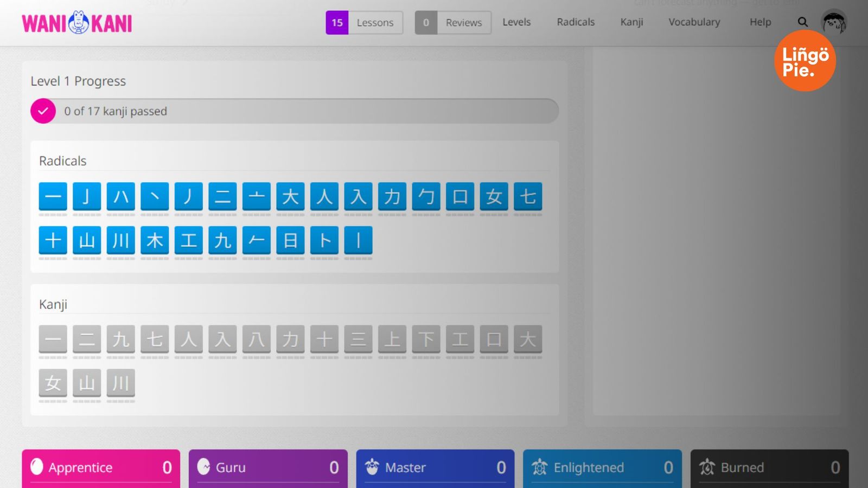Click the pink checkmark on the progress bar
This screenshot has width=868, height=488.
[x=43, y=111]
